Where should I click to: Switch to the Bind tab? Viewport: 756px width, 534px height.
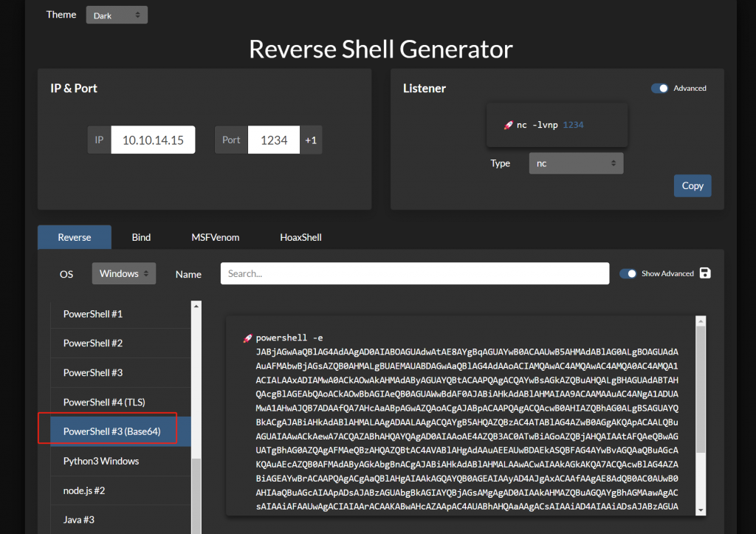coord(141,237)
